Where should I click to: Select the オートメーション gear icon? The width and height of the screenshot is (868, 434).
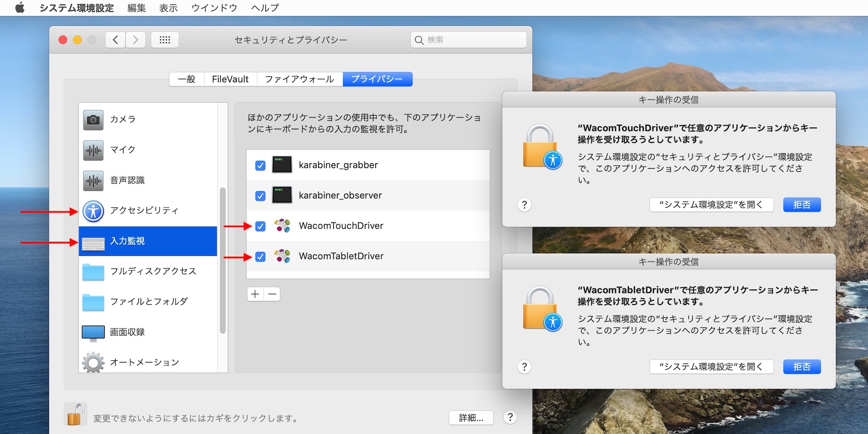coord(93,362)
